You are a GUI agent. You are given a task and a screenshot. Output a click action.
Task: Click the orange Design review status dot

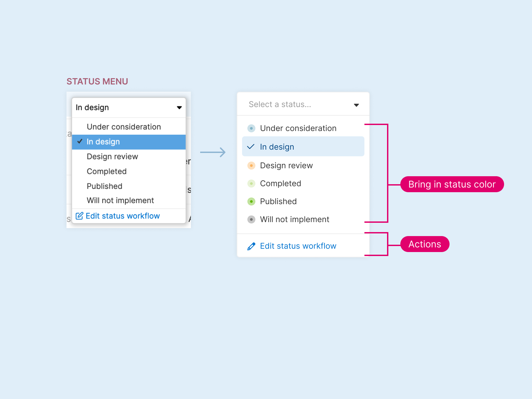[x=251, y=166]
